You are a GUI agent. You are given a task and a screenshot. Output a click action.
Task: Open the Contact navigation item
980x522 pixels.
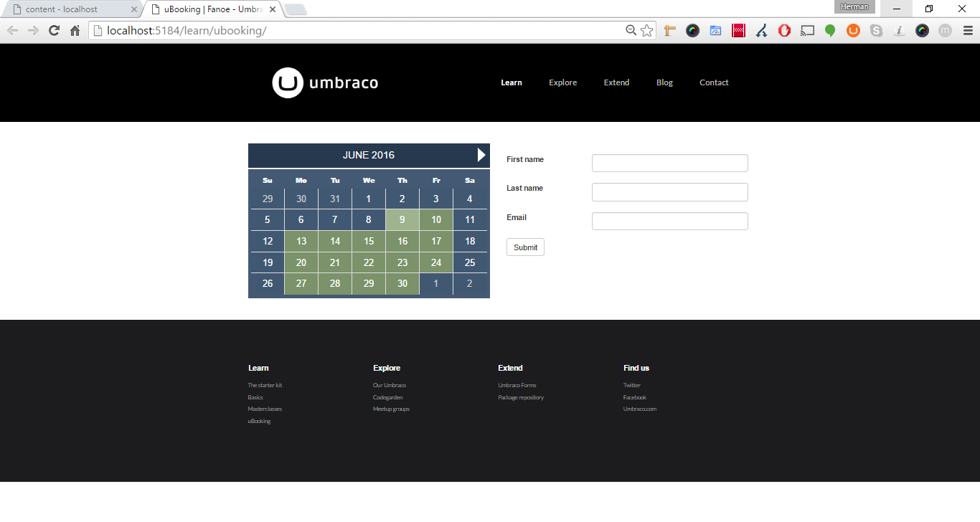click(714, 82)
